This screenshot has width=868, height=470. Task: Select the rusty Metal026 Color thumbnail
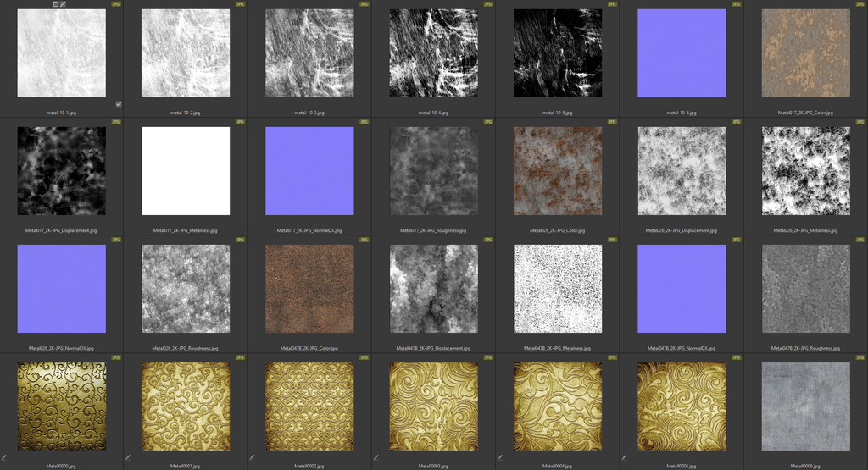pos(558,171)
